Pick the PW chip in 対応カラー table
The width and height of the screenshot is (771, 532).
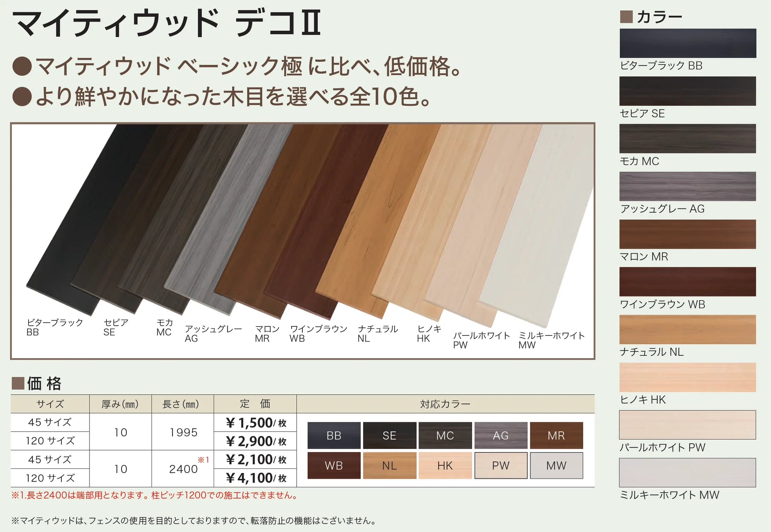click(501, 466)
